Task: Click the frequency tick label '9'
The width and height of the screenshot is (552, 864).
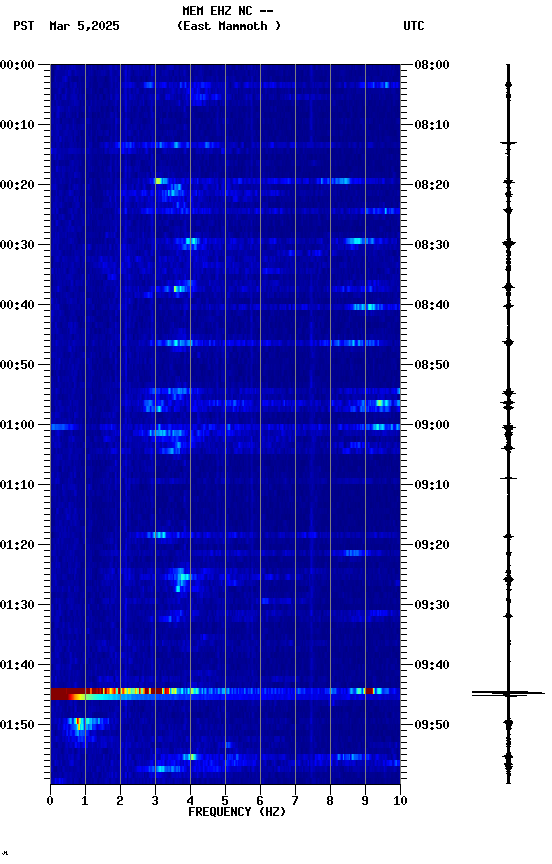Action: (x=365, y=801)
